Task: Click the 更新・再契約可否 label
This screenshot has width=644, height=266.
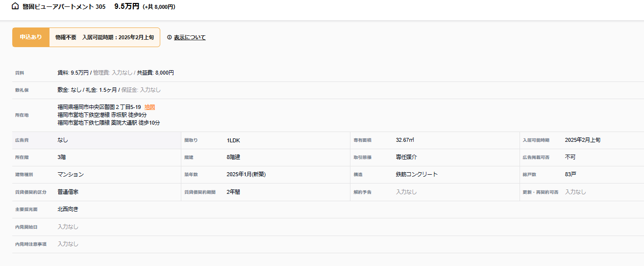Action: (541, 192)
